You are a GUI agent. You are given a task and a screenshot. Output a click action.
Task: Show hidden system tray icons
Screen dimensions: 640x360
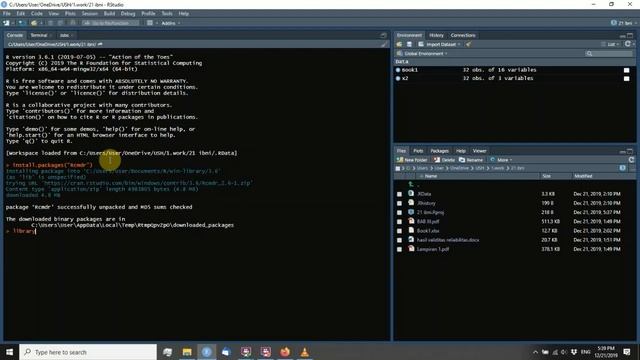click(x=535, y=352)
